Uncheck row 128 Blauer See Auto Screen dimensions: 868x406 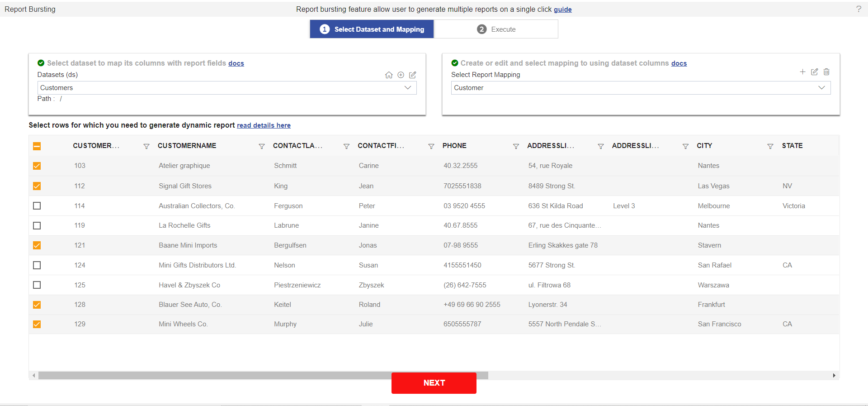pyautogui.click(x=37, y=305)
